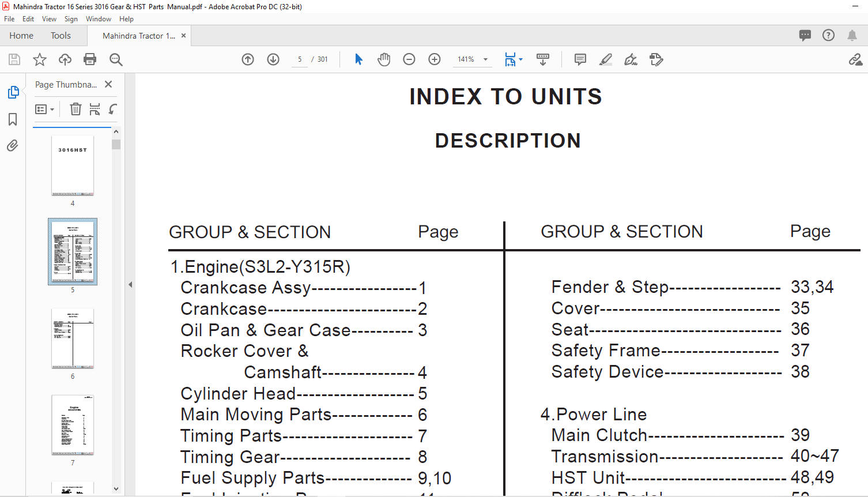Zoom out with the minus button
The image size is (868, 497).
coord(409,59)
